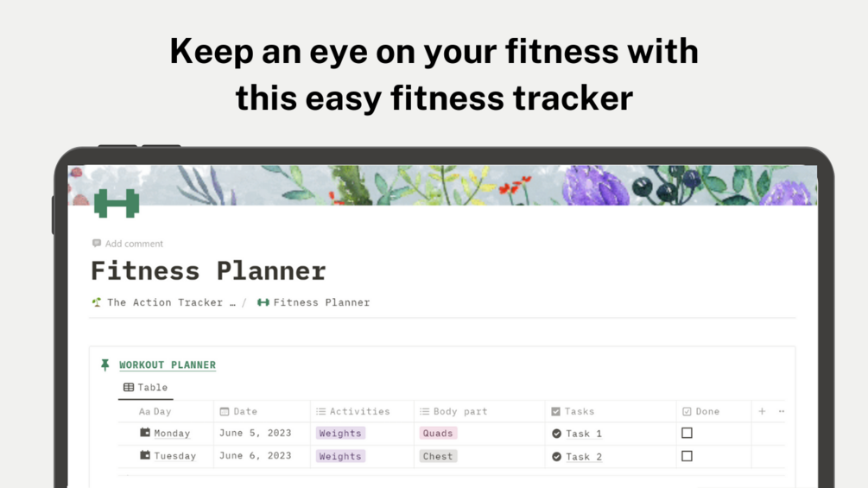Viewport: 868px width, 488px height.
Task: Click the Task 1 checkmark icon
Action: pyautogui.click(x=556, y=434)
